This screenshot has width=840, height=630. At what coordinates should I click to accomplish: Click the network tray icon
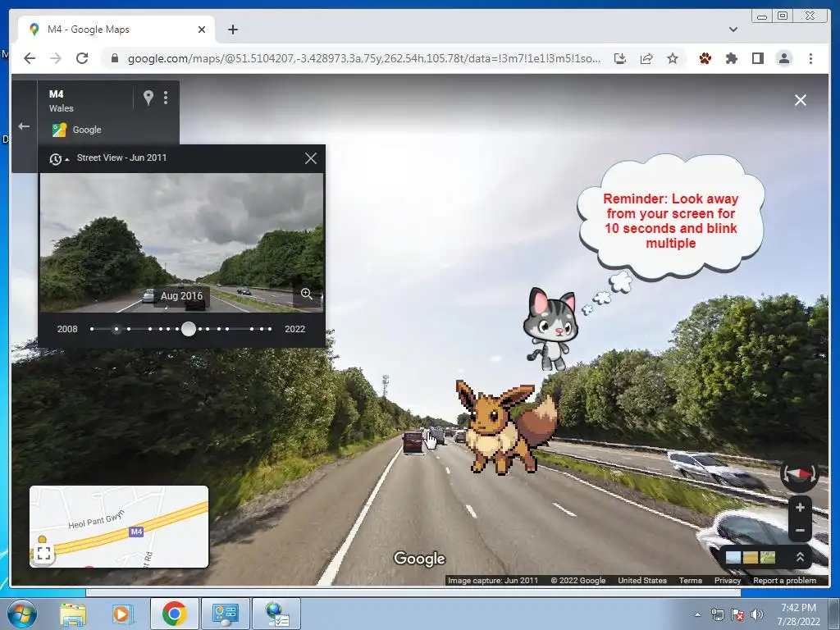[x=717, y=614]
